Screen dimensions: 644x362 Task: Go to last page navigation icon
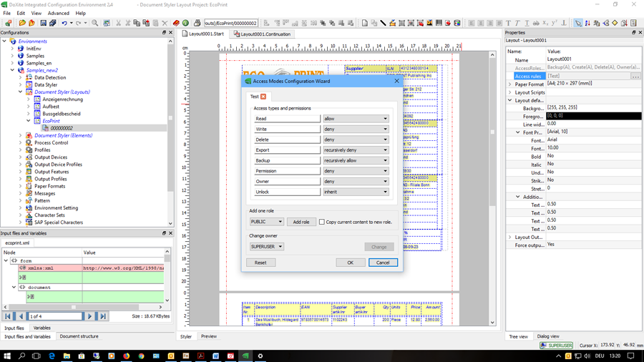pos(102,316)
